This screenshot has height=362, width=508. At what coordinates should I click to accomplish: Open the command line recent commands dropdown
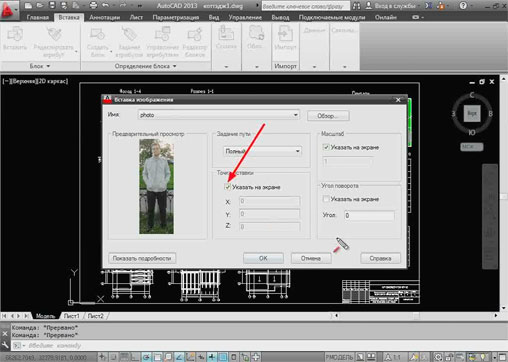[x=19, y=345]
